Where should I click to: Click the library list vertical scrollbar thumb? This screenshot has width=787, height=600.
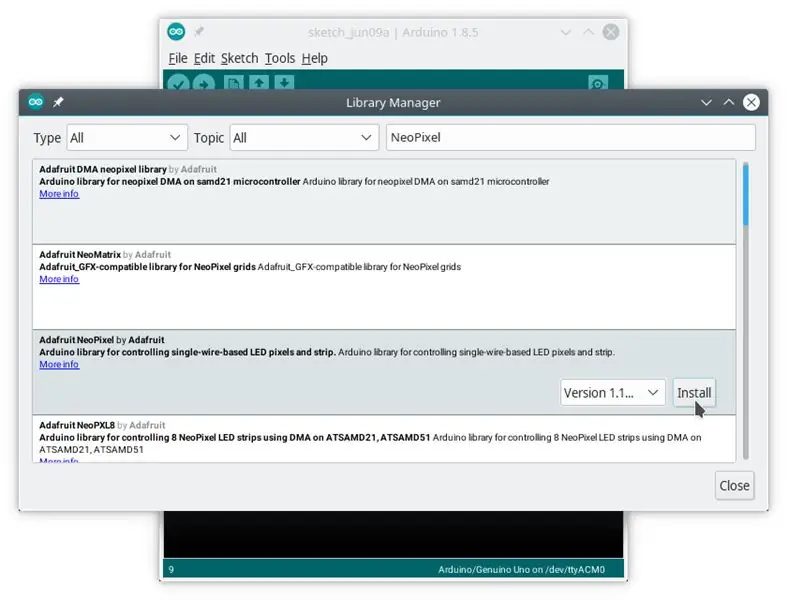[746, 195]
